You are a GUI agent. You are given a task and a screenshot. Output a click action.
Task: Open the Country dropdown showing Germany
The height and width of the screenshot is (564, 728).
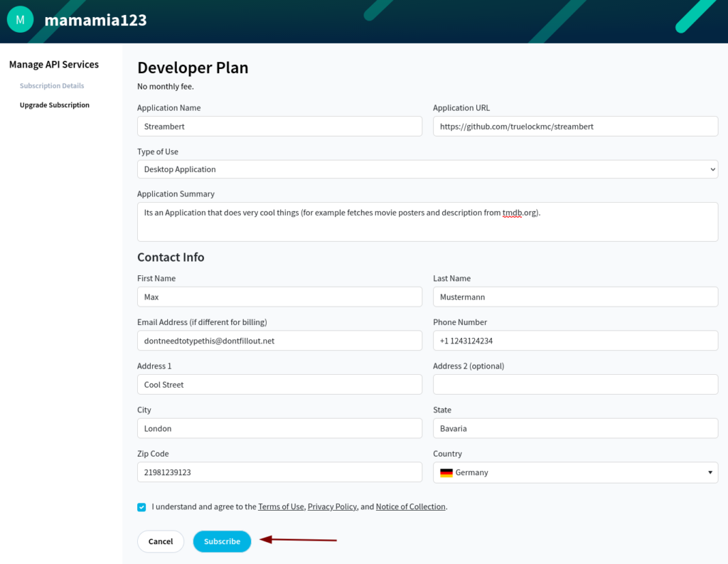(575, 472)
